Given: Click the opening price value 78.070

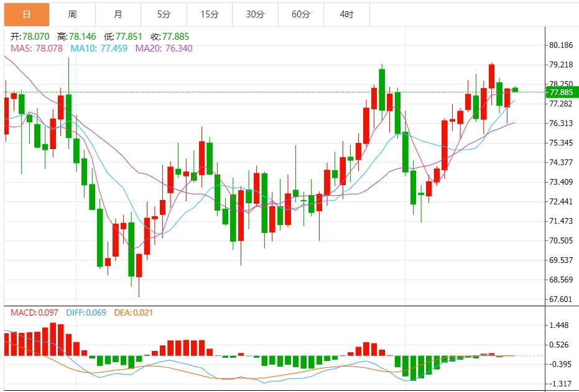Looking at the screenshot, I should pyautogui.click(x=36, y=37).
